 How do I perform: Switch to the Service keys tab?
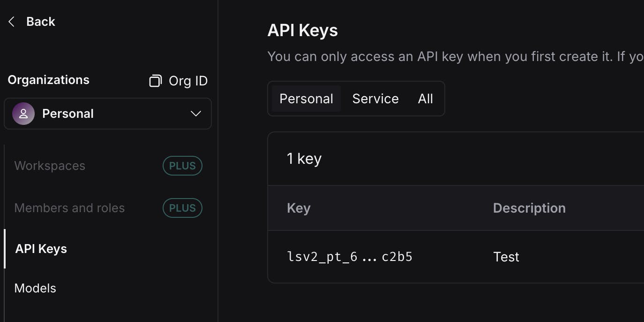[x=375, y=99]
